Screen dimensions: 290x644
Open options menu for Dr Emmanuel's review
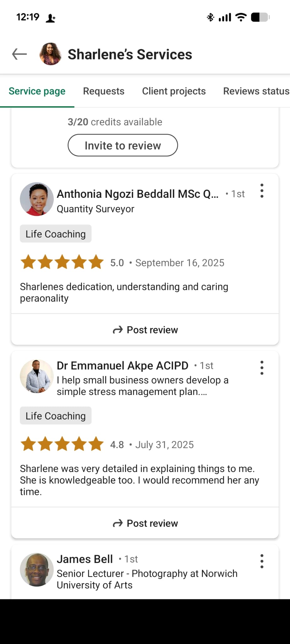click(x=262, y=368)
